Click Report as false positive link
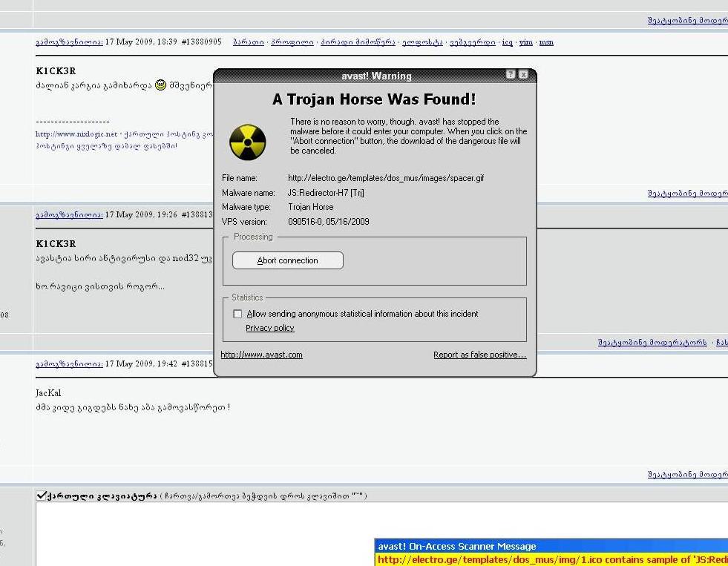Screen dimensions: 728x566 (479, 355)
